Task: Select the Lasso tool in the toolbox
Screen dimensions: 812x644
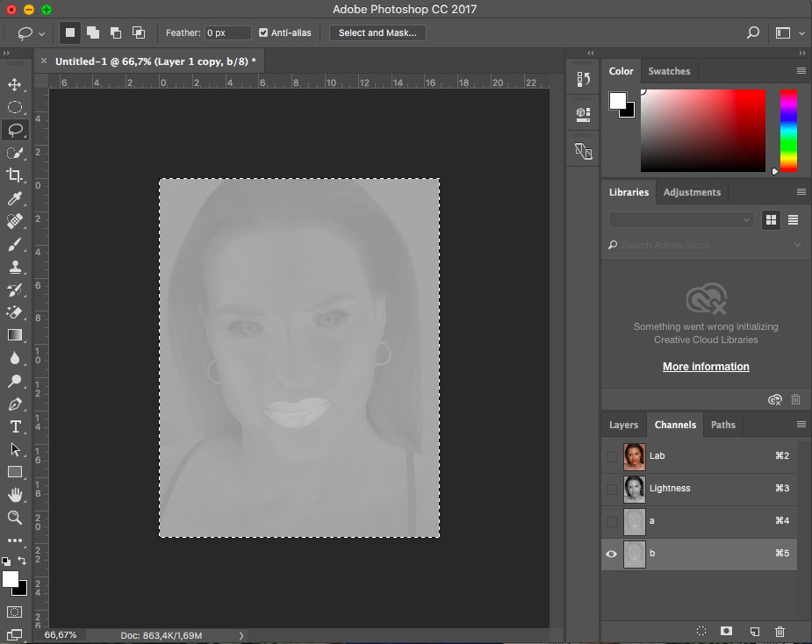Action: coord(15,130)
